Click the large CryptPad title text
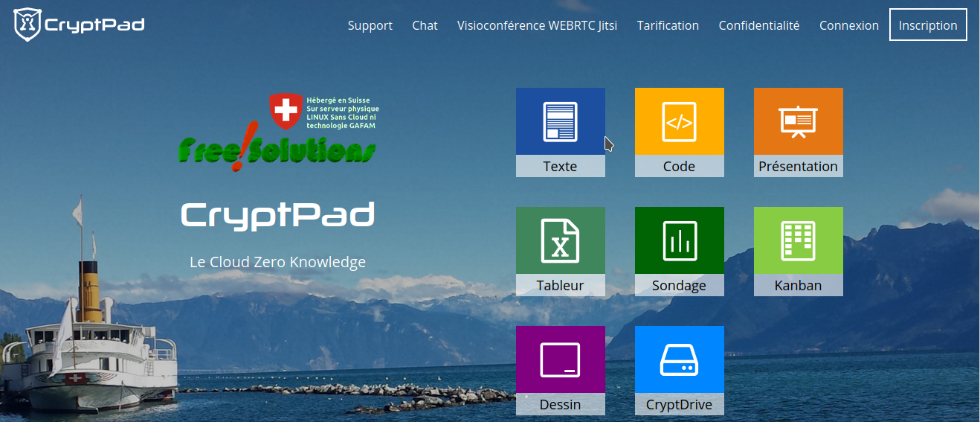This screenshot has width=980, height=422. pos(277,215)
